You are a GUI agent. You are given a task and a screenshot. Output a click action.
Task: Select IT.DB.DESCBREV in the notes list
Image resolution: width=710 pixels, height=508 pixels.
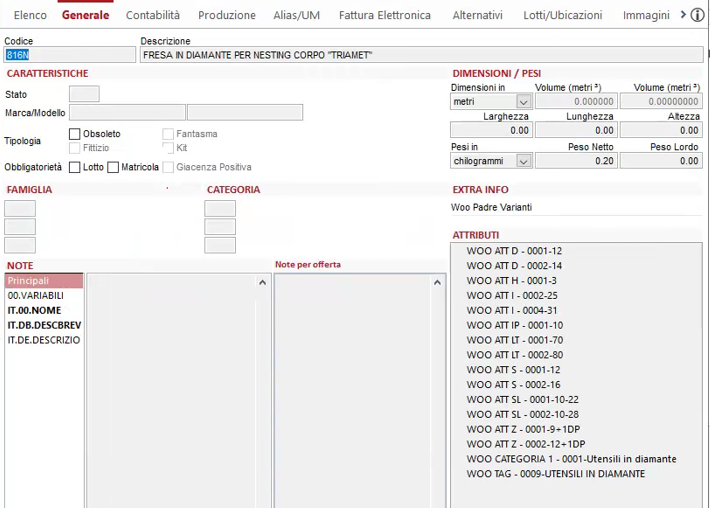(44, 325)
